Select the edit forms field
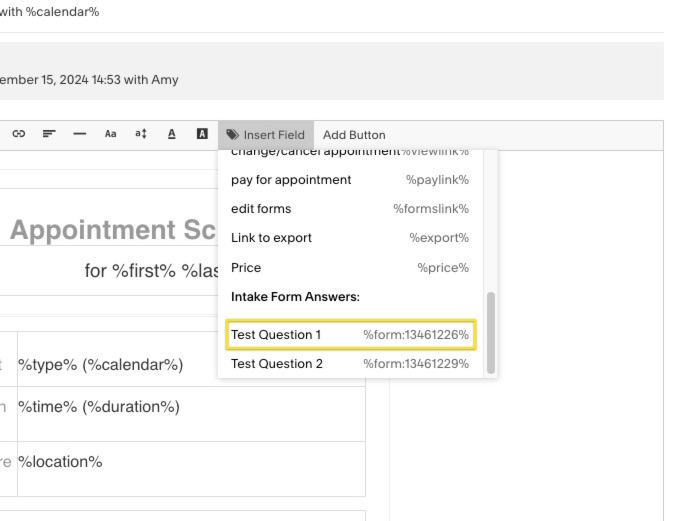684x521 pixels. pyautogui.click(x=350, y=209)
